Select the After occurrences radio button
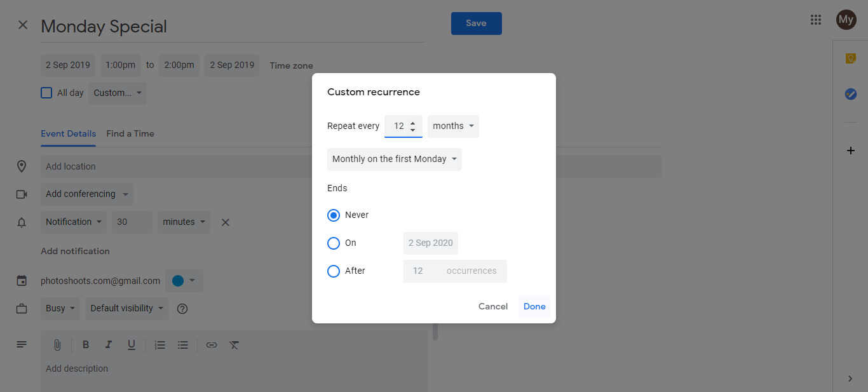Viewport: 868px width, 392px height. point(334,271)
